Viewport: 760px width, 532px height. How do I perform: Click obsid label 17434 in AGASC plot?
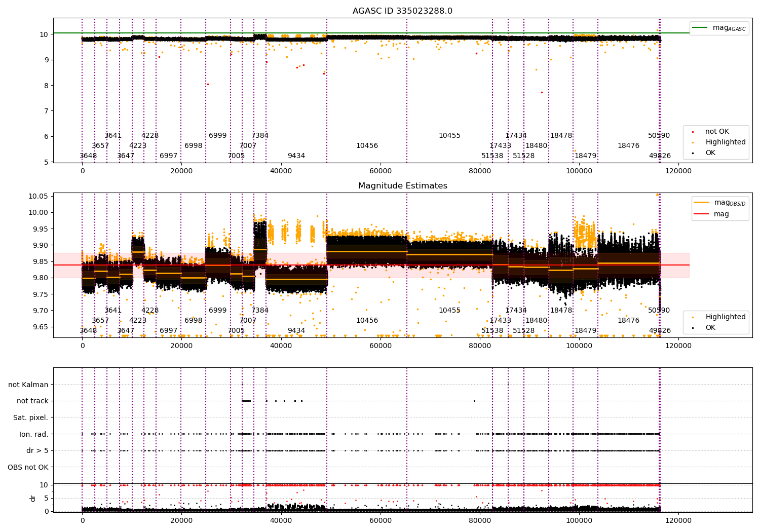coord(516,136)
